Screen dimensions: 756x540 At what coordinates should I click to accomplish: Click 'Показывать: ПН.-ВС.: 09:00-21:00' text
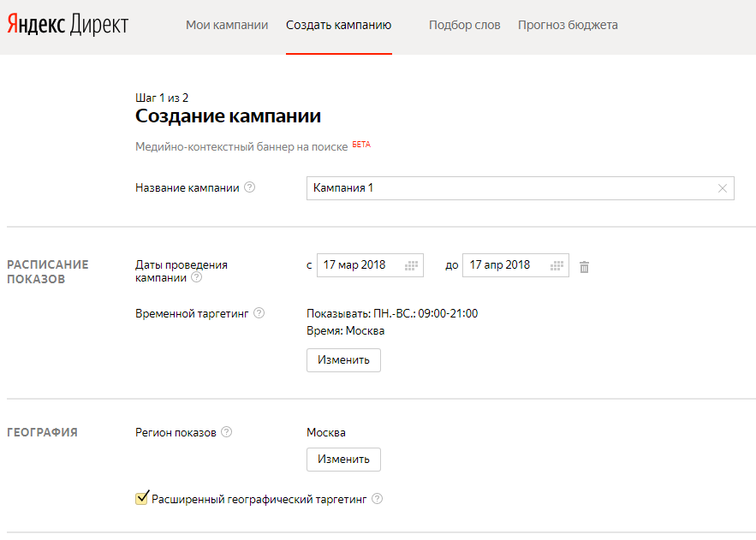[x=392, y=313]
